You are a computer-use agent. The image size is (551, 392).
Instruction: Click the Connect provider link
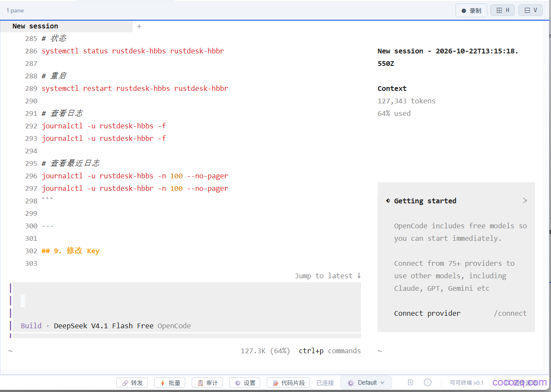(x=427, y=313)
